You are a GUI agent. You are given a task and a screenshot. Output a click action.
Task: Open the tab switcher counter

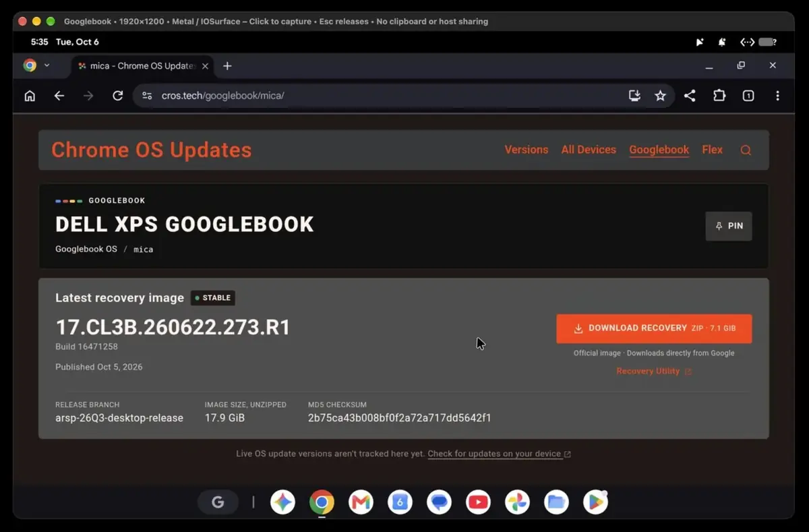(748, 96)
